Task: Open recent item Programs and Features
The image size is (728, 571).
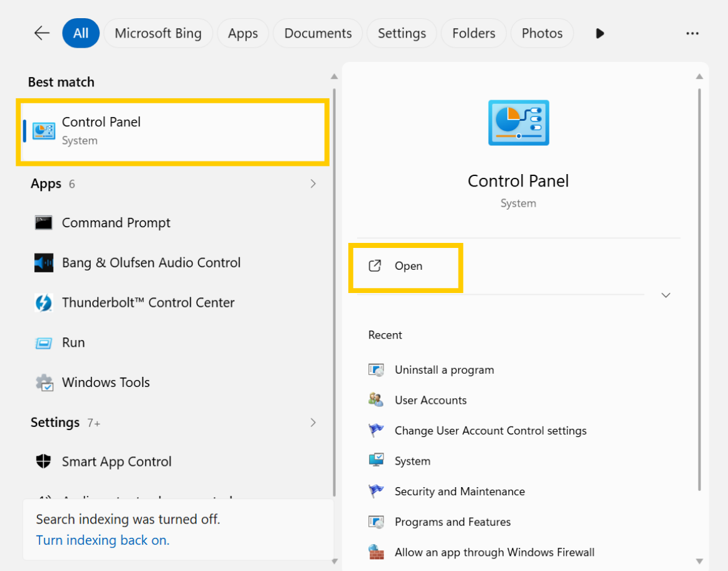Action: (453, 522)
